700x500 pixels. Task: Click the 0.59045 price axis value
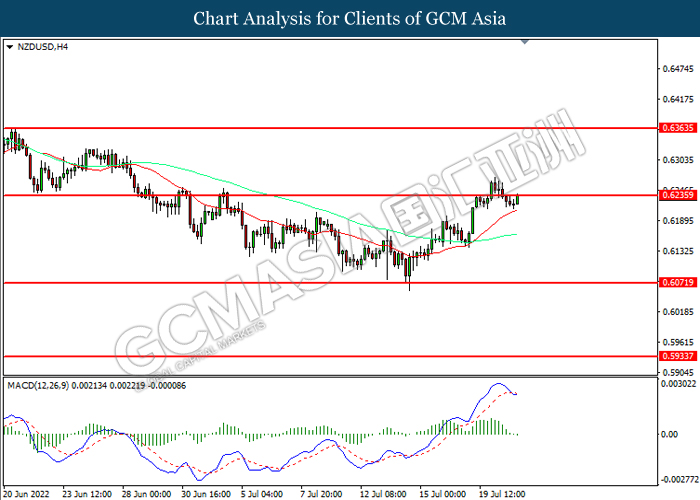(678, 372)
